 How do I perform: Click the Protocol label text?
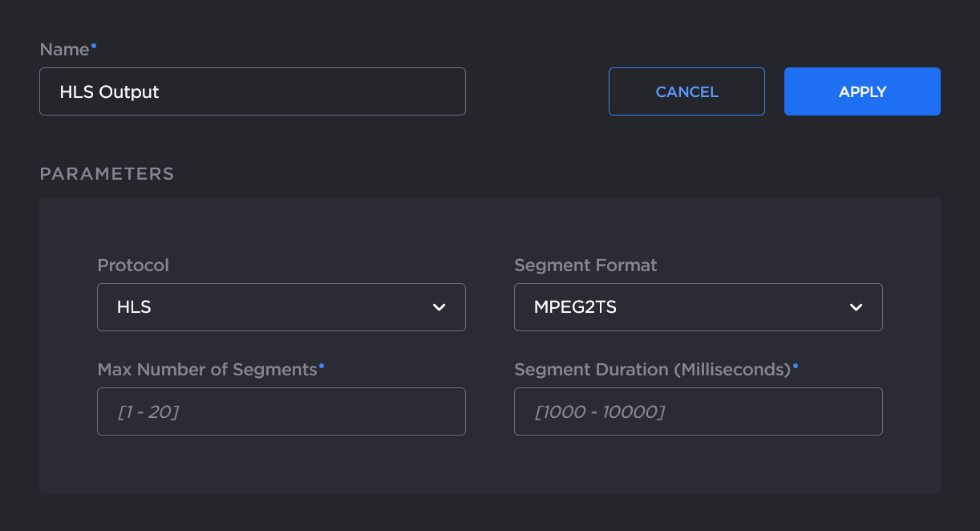(x=133, y=265)
